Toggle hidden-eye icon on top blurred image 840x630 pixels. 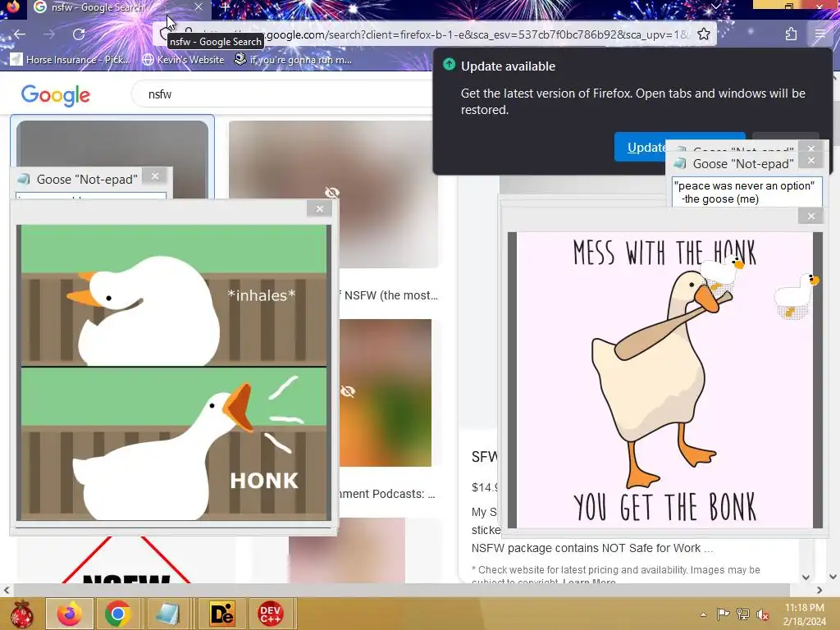332,192
